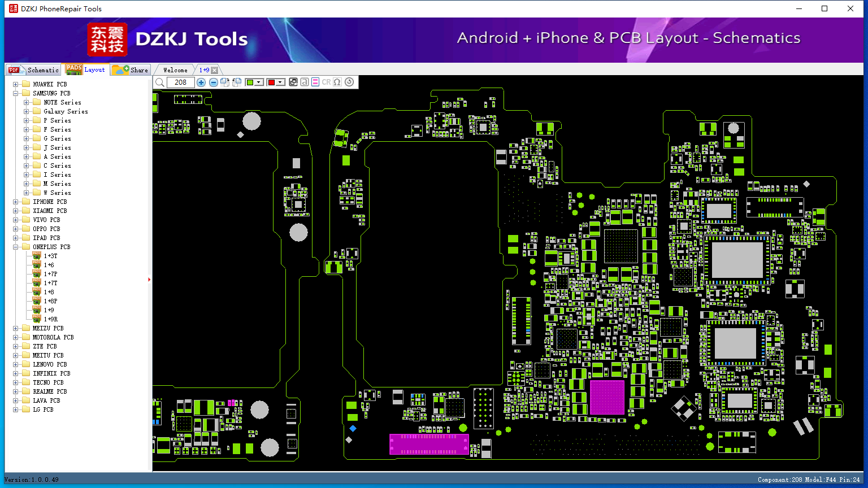Switch to the Schematic tab
Screen dimensions: 868x488
point(33,70)
